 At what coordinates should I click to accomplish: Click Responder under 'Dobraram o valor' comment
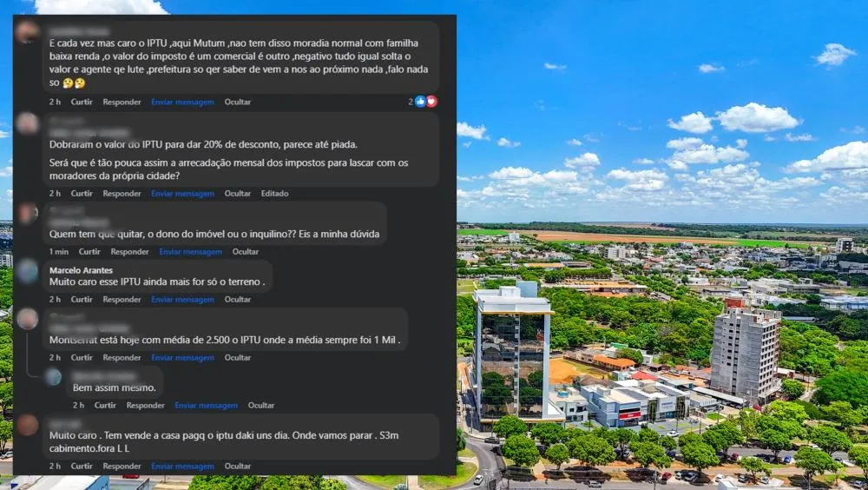pyautogui.click(x=122, y=194)
